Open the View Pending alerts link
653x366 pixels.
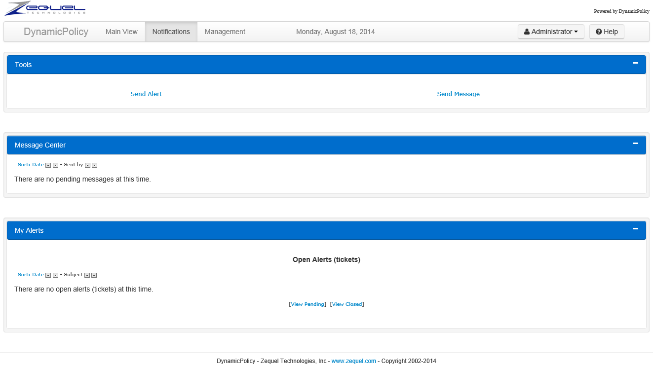[x=308, y=304]
